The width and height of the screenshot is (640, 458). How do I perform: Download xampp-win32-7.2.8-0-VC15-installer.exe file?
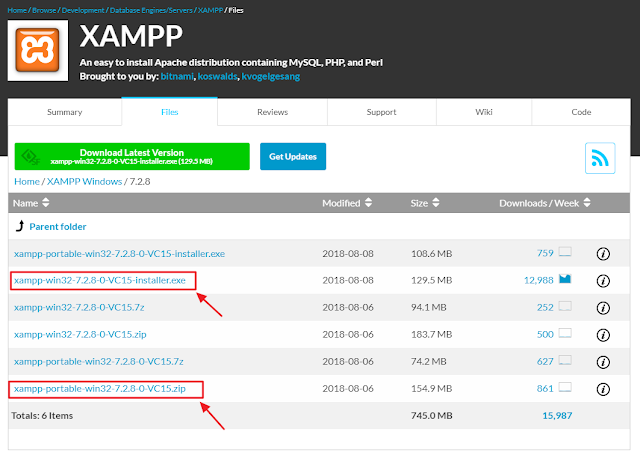pos(100,280)
